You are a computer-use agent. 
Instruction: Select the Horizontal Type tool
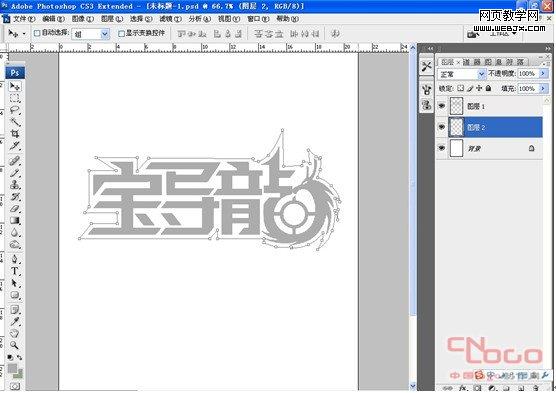pyautogui.click(x=15, y=271)
